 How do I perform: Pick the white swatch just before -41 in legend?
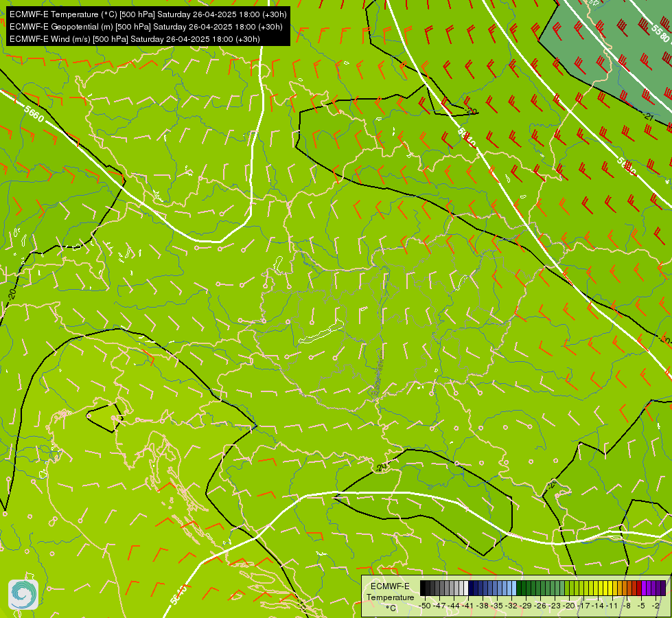pyautogui.click(x=466, y=588)
